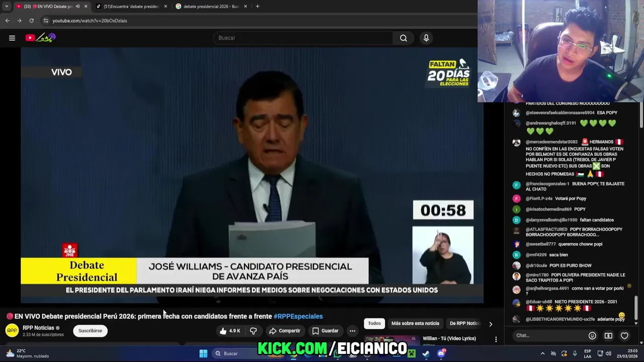Open more actions ellipsis under the video

pyautogui.click(x=352, y=331)
